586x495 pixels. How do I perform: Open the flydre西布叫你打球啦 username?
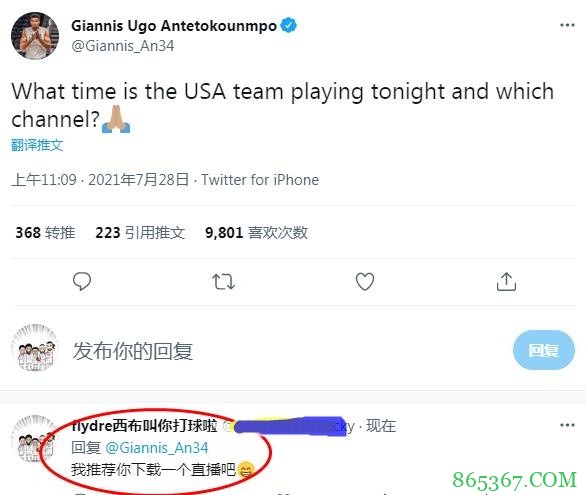point(144,426)
